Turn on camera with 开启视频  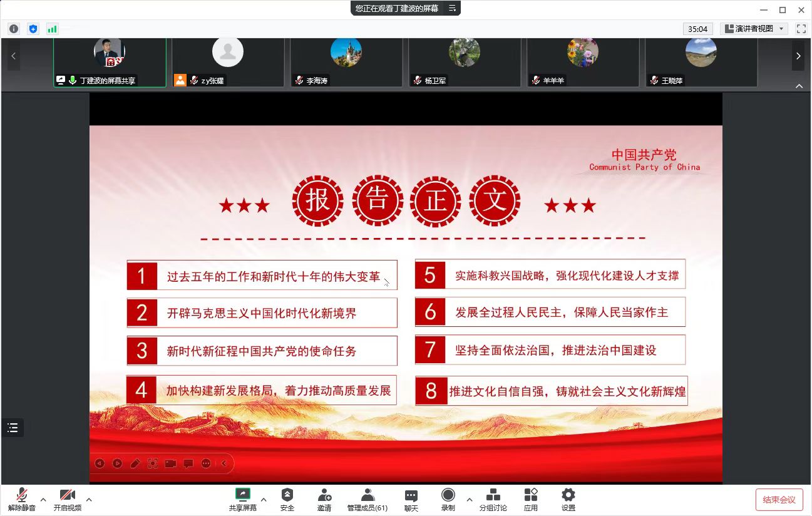click(67, 499)
